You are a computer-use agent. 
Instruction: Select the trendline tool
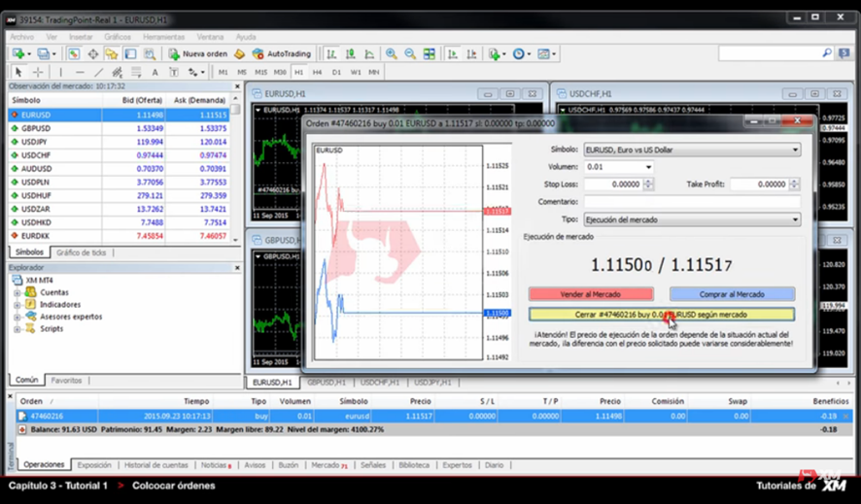click(98, 72)
